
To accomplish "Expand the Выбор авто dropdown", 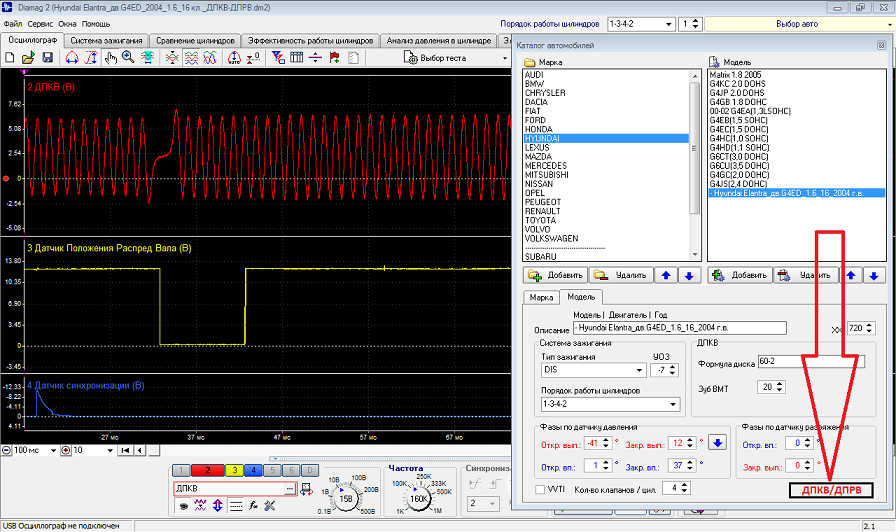I will coord(889,25).
